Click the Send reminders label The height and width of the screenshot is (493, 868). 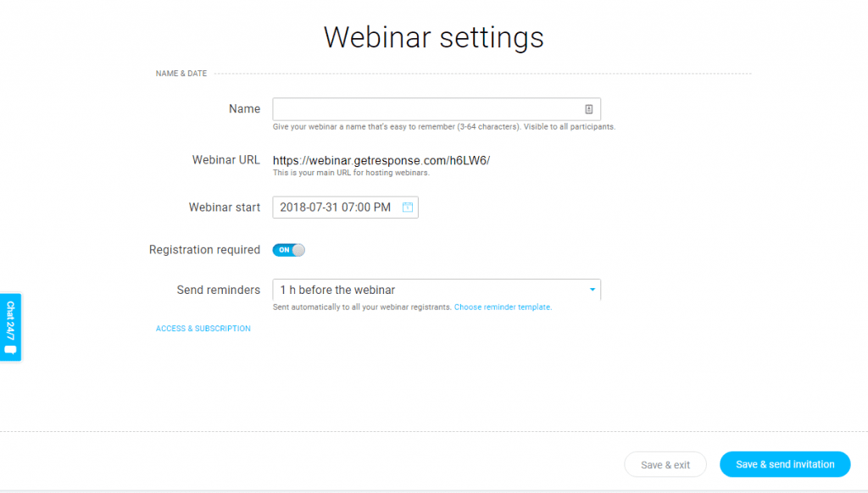(x=218, y=290)
